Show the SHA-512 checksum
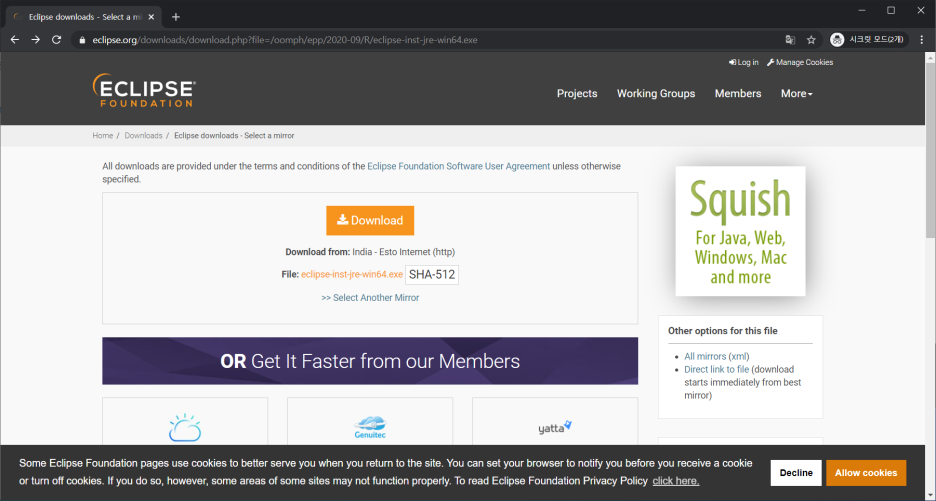The image size is (936, 501). coord(432,275)
